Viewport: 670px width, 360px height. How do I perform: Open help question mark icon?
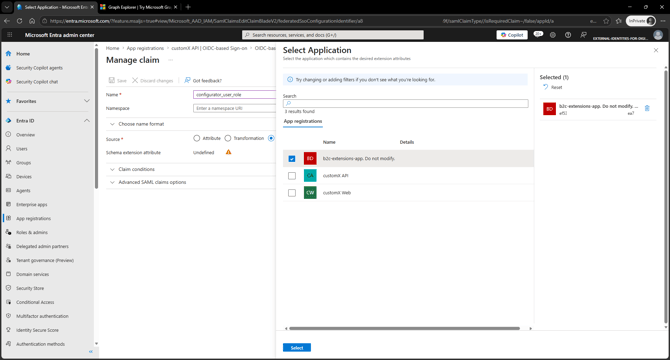tap(568, 35)
